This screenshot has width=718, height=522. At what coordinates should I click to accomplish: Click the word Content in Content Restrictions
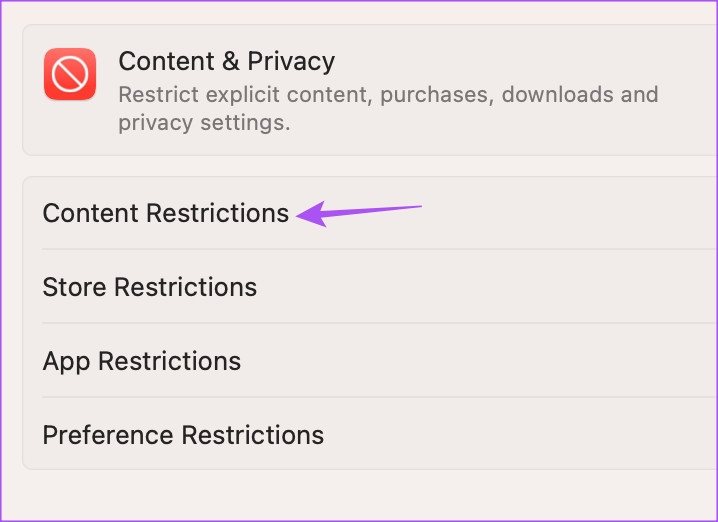[x=90, y=213]
